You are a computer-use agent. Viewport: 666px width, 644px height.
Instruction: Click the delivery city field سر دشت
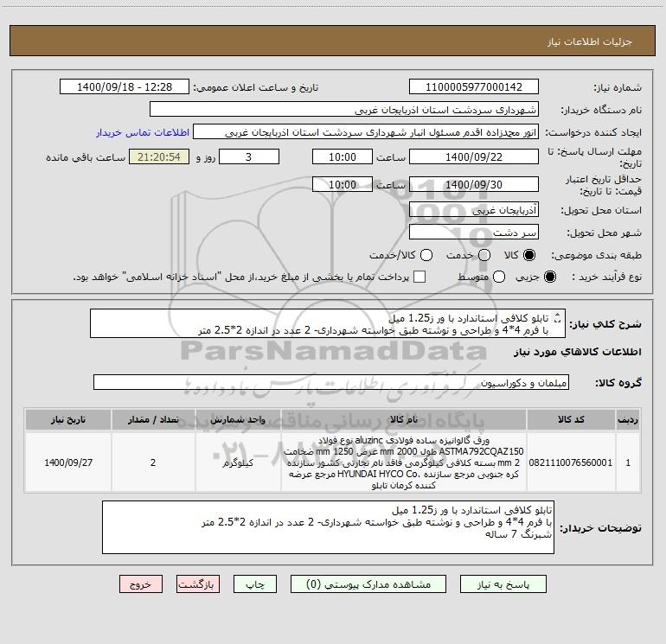tap(474, 232)
